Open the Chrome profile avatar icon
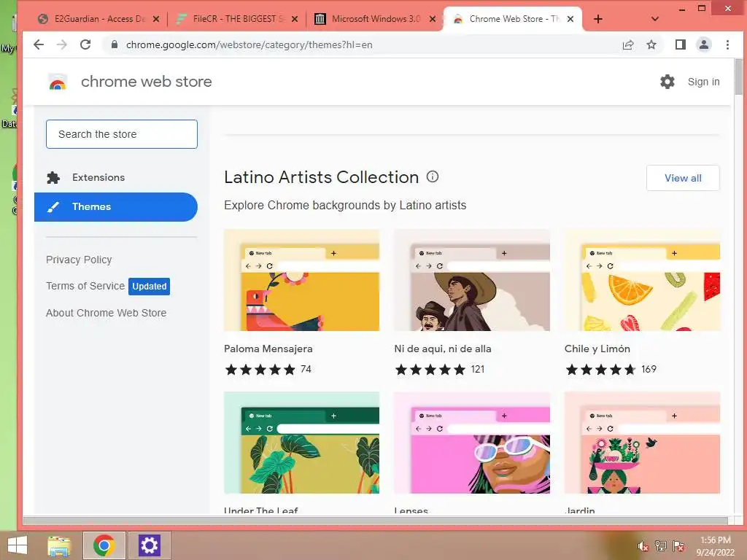The image size is (747, 560). [704, 44]
